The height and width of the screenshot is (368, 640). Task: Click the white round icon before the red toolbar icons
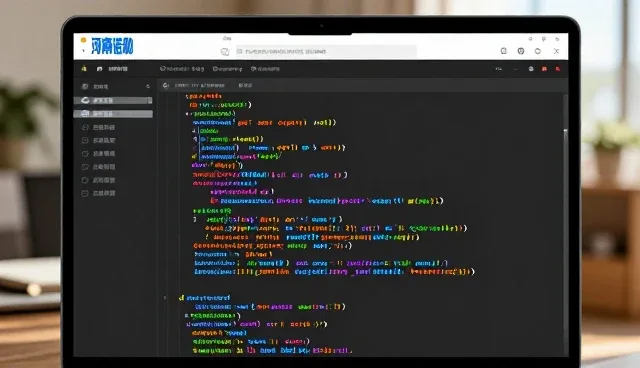(x=531, y=69)
